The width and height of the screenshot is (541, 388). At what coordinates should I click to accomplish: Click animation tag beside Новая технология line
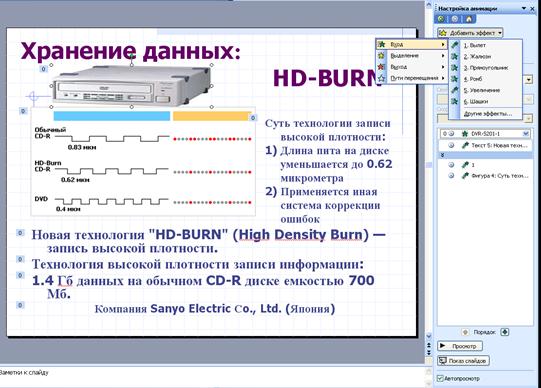pos(20,233)
